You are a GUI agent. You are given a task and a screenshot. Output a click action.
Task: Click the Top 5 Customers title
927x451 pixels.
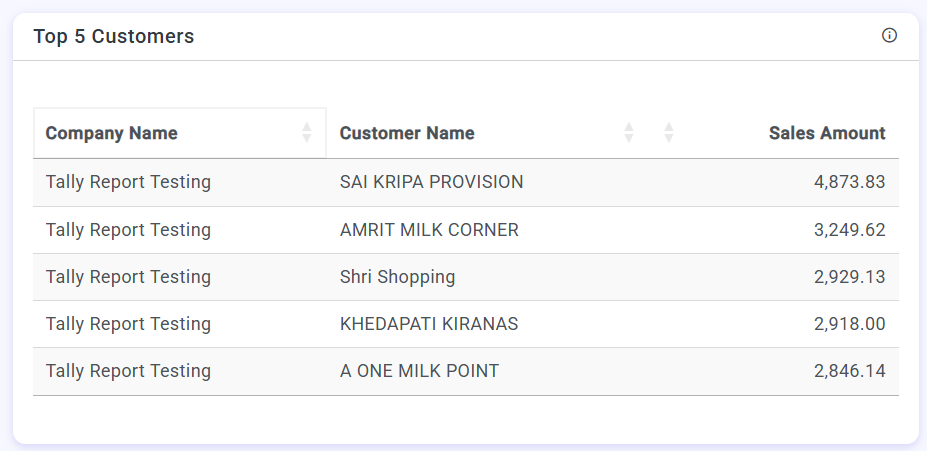tap(114, 37)
